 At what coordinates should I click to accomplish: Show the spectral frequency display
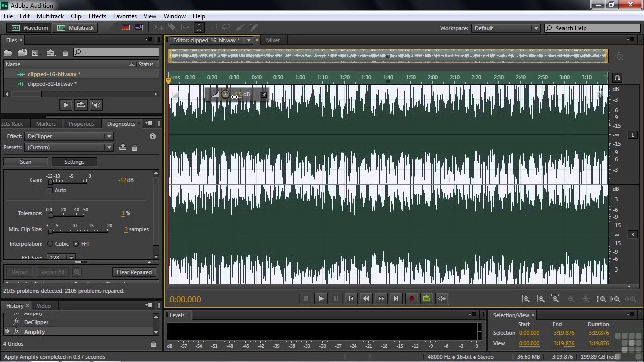[x=126, y=28]
